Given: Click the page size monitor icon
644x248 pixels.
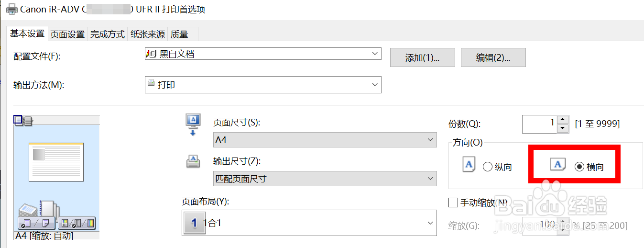Looking at the screenshot, I should coord(193,123).
